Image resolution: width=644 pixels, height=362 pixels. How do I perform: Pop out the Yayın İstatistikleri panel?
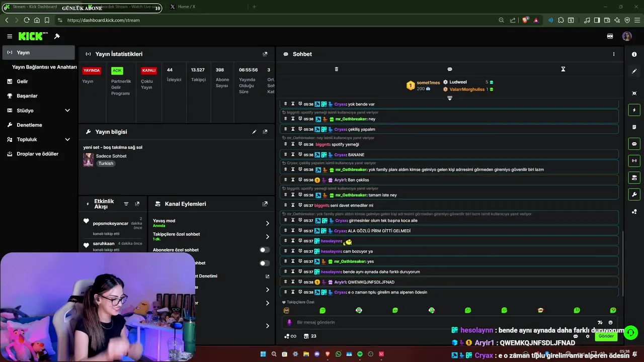(x=265, y=54)
